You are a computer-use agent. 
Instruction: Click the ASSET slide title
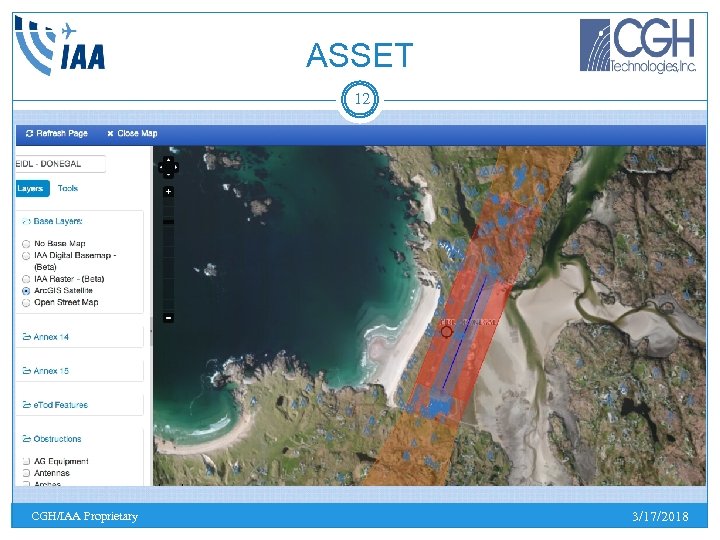(x=360, y=56)
